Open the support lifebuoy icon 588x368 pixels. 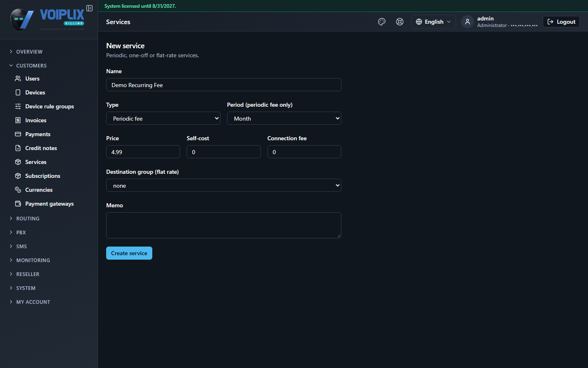point(400,22)
